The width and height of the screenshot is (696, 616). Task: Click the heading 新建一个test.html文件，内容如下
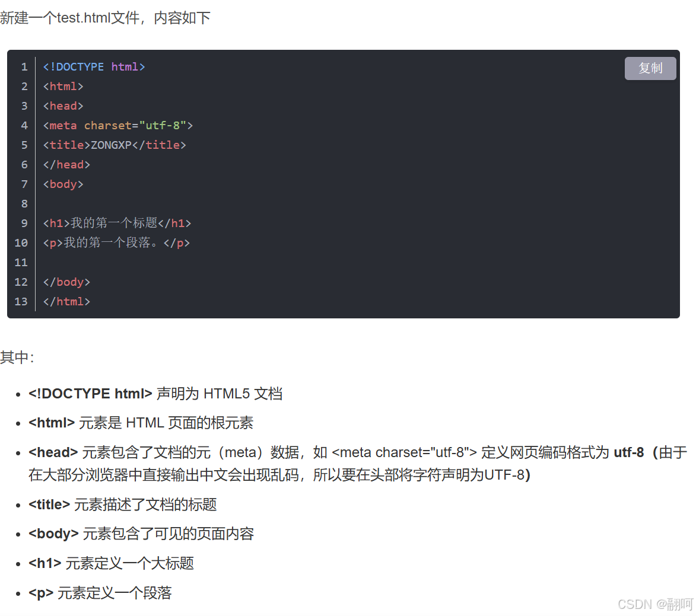[105, 18]
